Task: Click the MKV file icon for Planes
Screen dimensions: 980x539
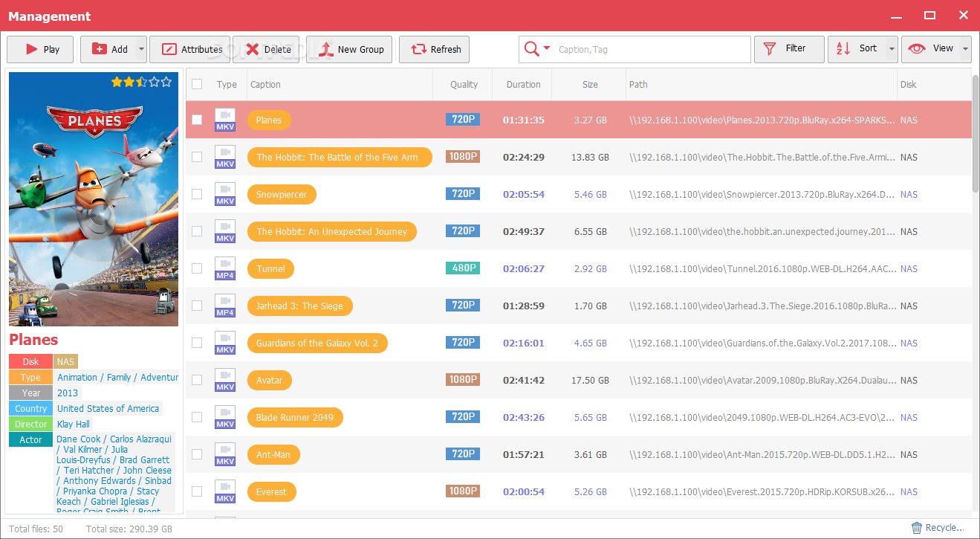Action: pyautogui.click(x=225, y=120)
